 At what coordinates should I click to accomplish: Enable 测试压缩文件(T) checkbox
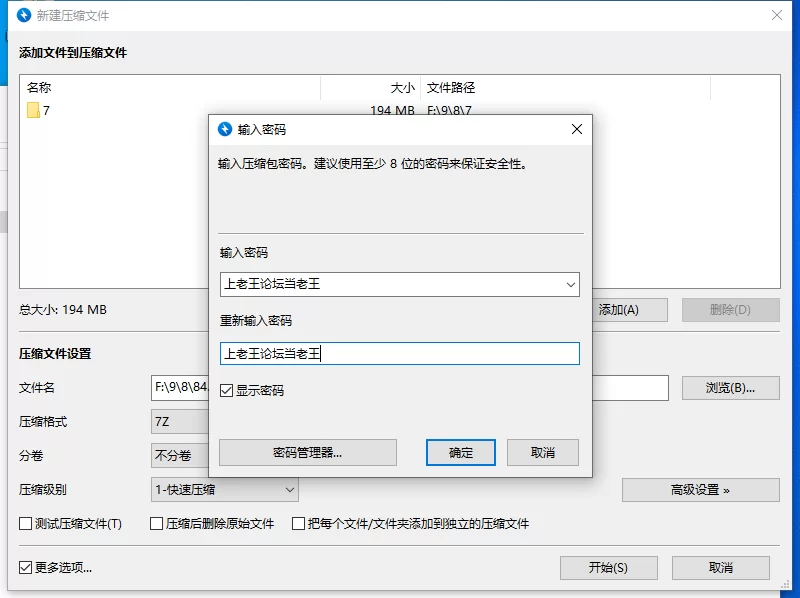point(26,524)
